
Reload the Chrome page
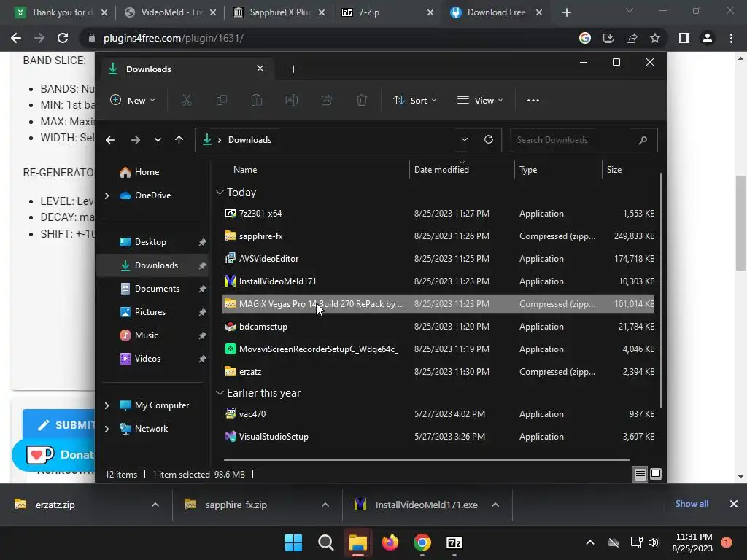click(63, 38)
